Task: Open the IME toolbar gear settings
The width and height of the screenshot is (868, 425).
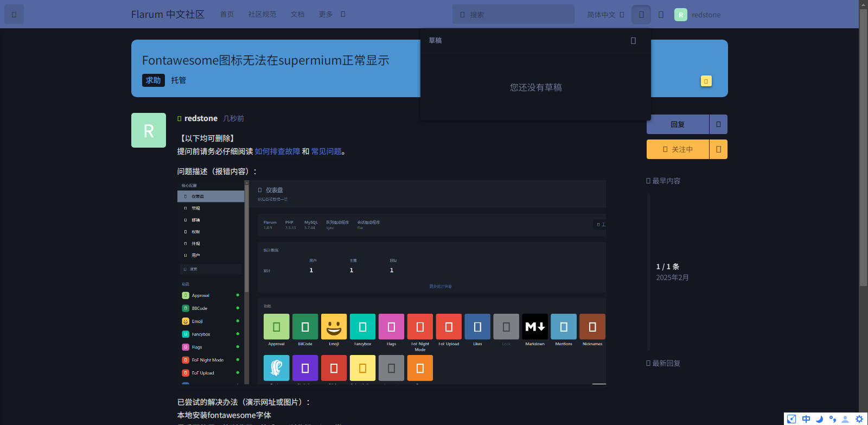Action: [859, 419]
